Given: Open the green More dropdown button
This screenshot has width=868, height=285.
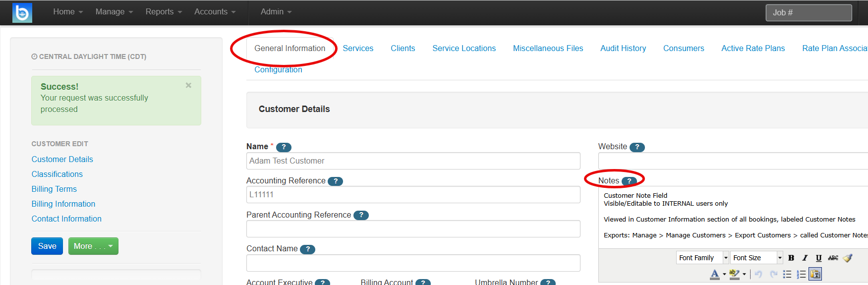Looking at the screenshot, I should (93, 246).
